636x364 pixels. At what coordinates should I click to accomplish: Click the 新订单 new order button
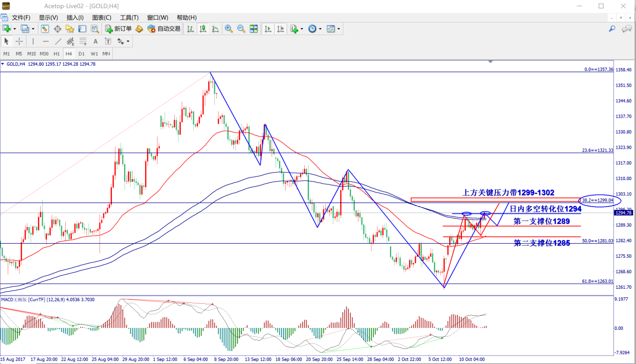point(118,29)
